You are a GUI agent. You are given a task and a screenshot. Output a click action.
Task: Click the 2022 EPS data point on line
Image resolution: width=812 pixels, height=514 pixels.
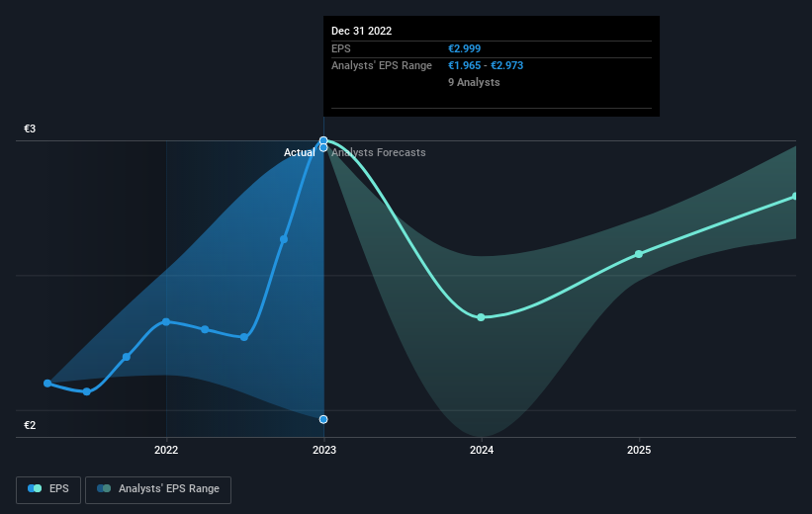(166, 322)
